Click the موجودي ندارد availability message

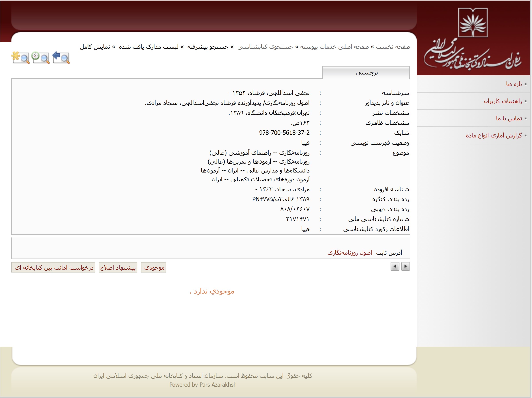click(212, 291)
